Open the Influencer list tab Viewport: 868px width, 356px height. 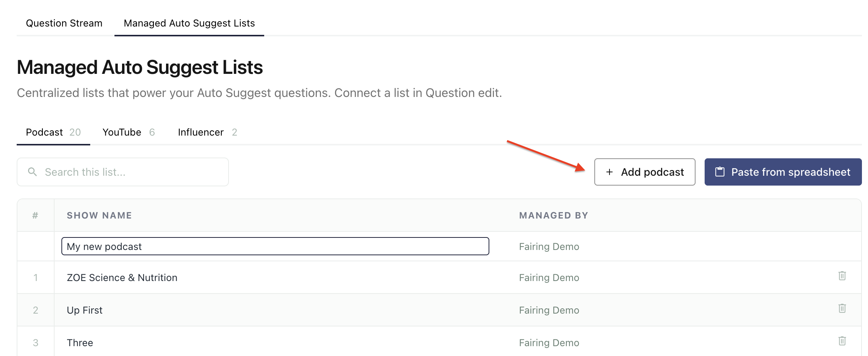coord(207,132)
